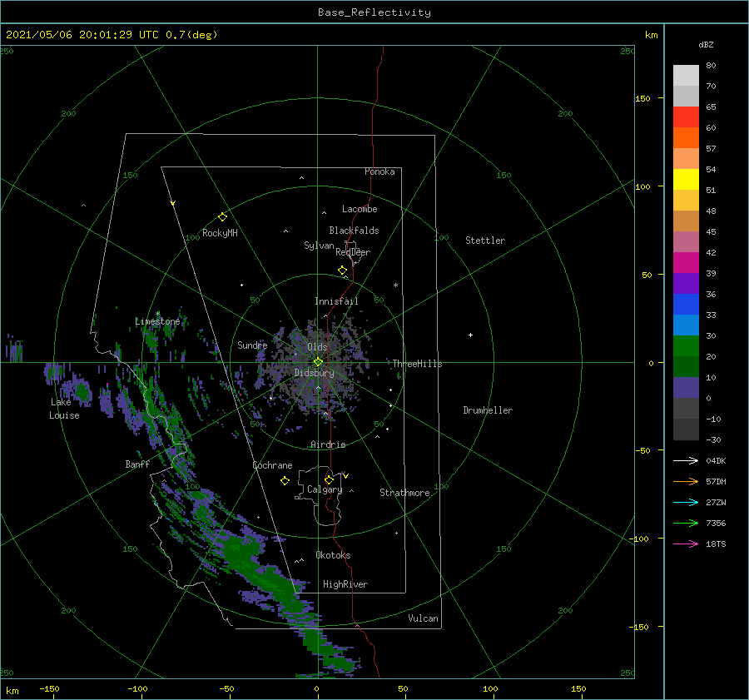Click the Lacombe label

[360, 209]
